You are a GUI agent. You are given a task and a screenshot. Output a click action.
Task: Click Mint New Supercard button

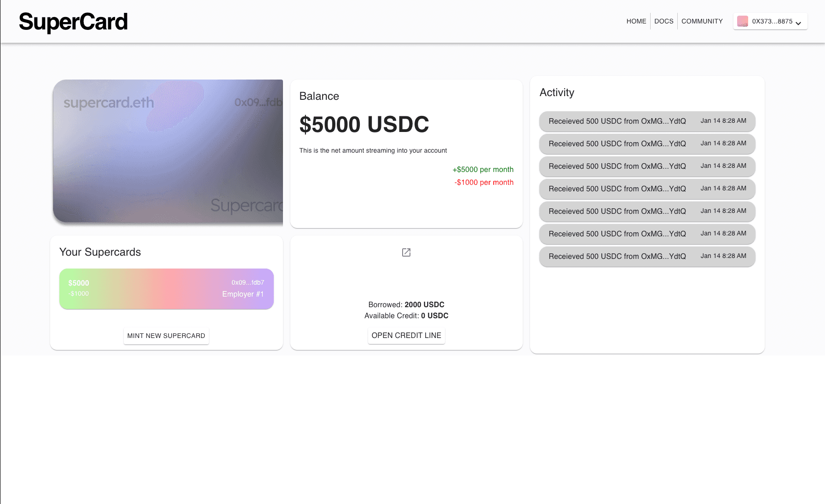[x=166, y=336]
